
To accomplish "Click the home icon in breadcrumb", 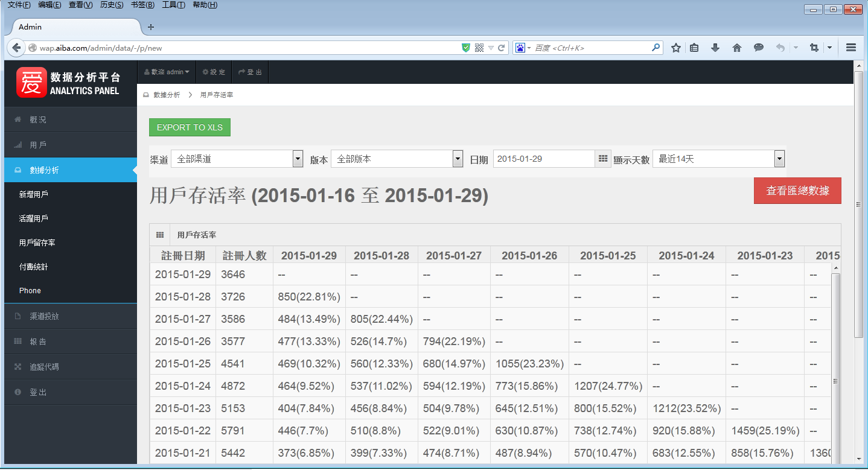I will click(x=145, y=95).
